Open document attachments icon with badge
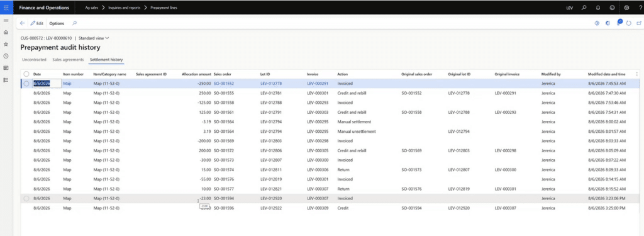 (619, 23)
